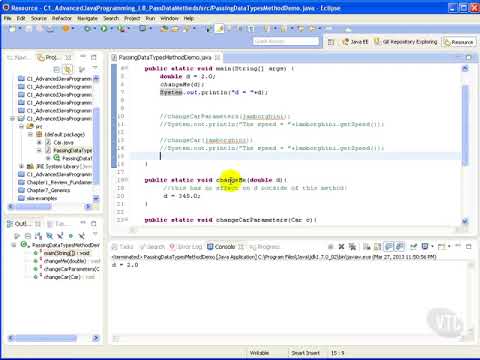Switch to Git Repository Exploring perspective
This screenshot has height=360, width=480.
406,42
